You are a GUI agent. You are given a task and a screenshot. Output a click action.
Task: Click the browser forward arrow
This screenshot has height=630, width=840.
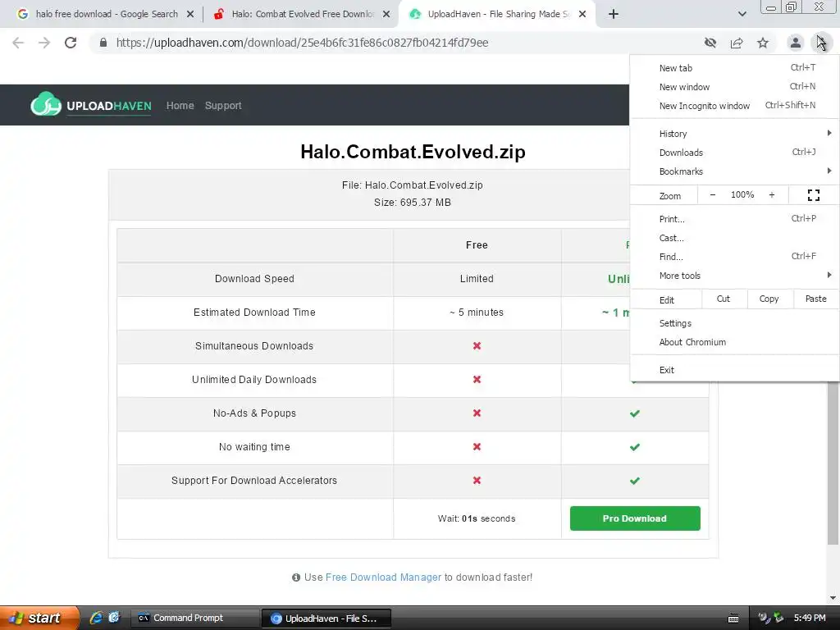coord(44,43)
